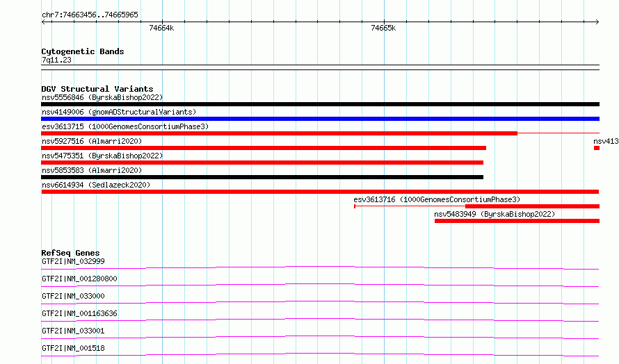Click the magenta line under GTF2I|NM_032999
The height and width of the screenshot is (364, 619).
320,267
